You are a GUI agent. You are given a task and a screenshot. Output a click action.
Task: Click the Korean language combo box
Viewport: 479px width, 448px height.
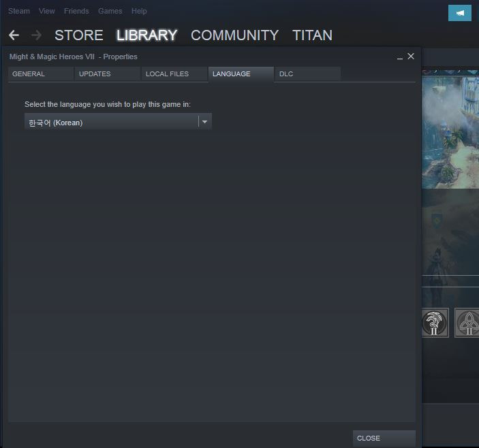118,122
